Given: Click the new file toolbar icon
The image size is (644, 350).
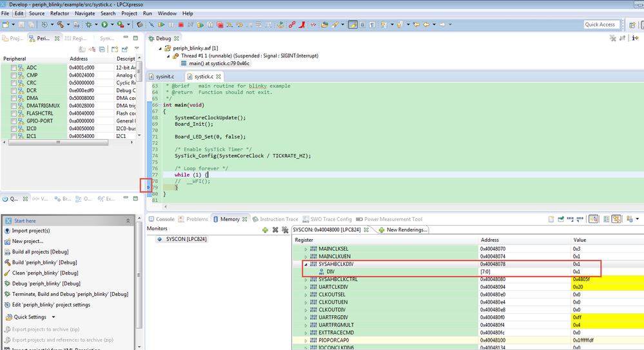Looking at the screenshot, I should 6,24.
